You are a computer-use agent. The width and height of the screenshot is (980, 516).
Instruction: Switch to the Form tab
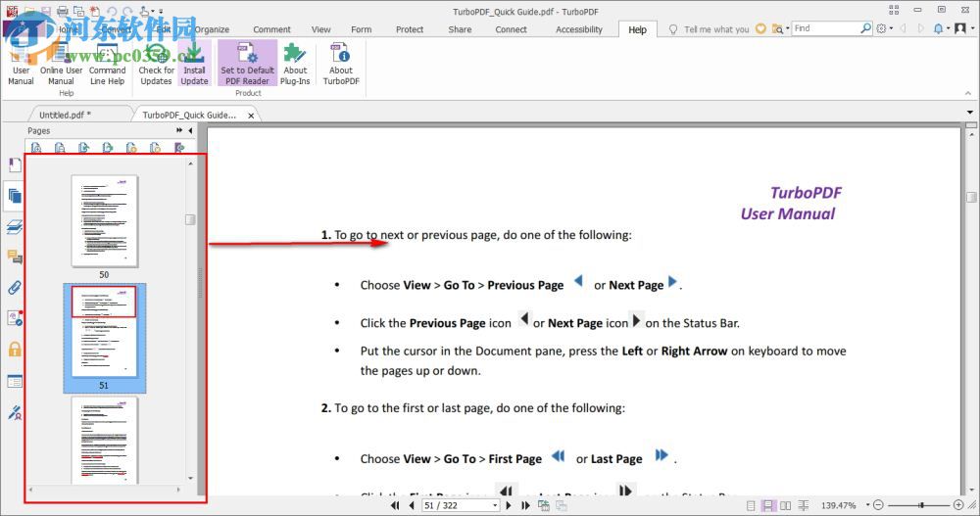tap(362, 29)
